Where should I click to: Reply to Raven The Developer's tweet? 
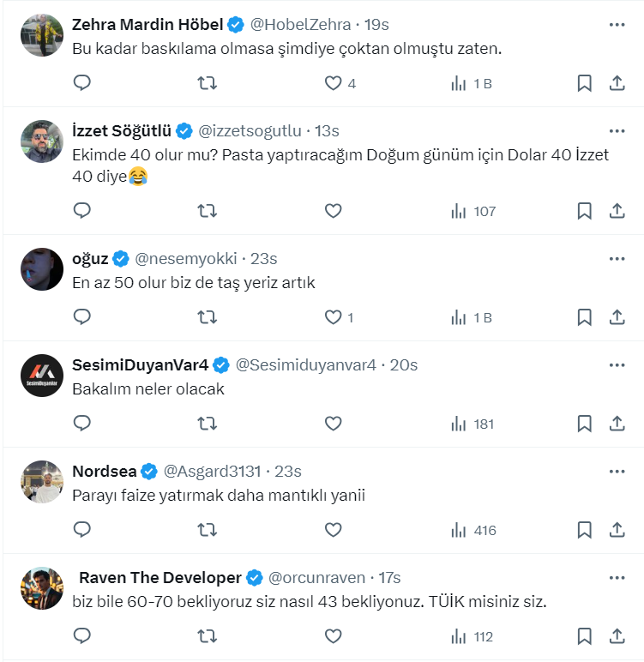coord(82,636)
